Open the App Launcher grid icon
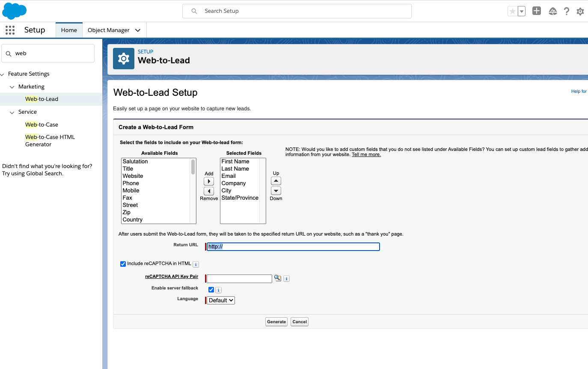The image size is (588, 369). 10,30
